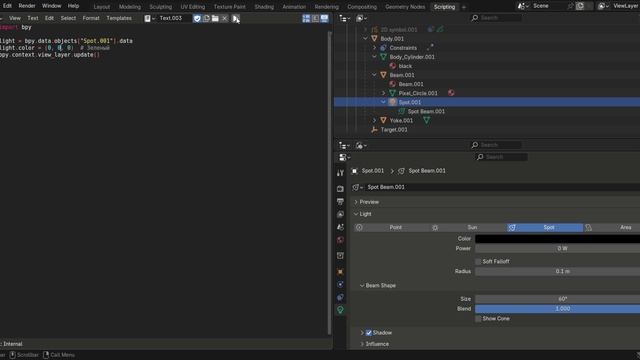Image resolution: width=640 pixels, height=360 pixels.
Task: Run the script with the play icon
Action: (x=236, y=18)
